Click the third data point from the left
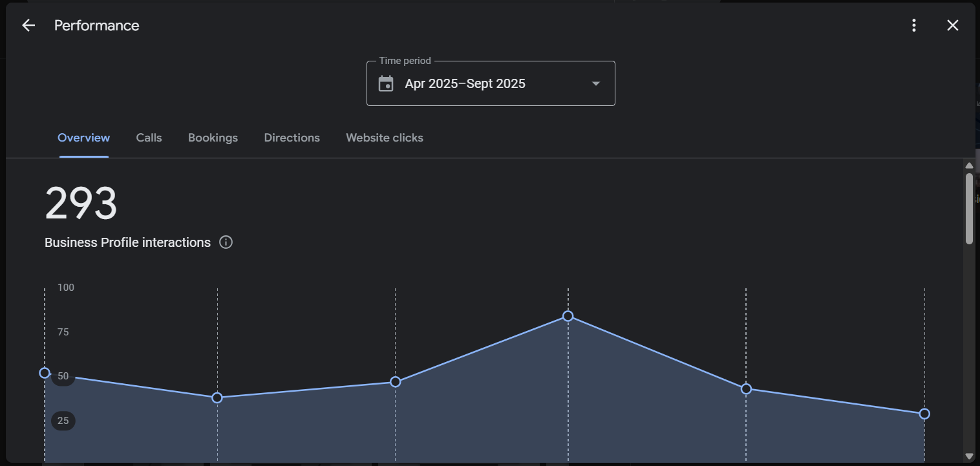The image size is (980, 466). [396, 382]
